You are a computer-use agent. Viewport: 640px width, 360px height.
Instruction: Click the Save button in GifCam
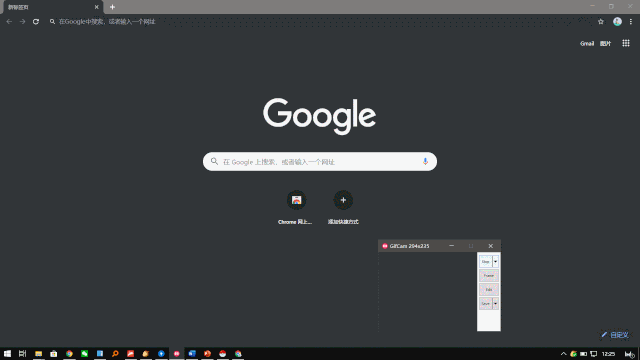click(485, 303)
